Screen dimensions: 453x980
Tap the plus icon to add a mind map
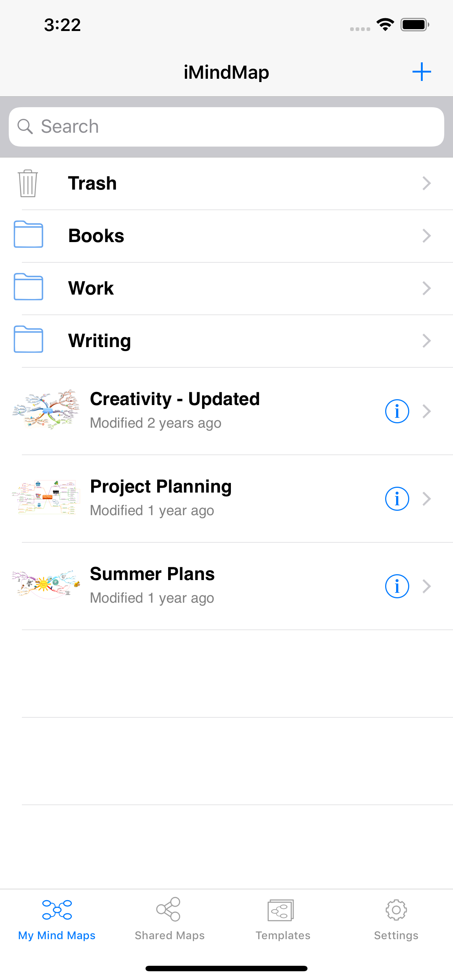pos(421,72)
